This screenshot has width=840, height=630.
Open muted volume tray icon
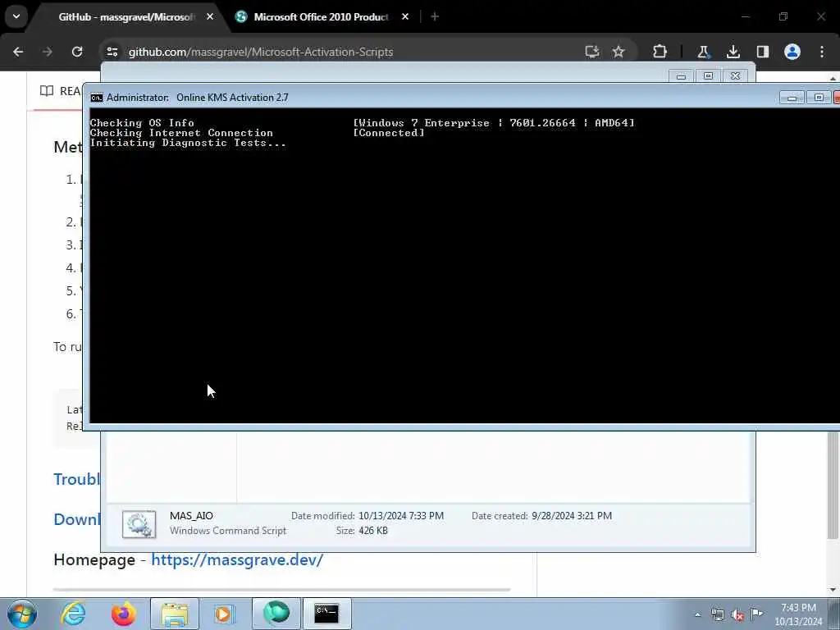tap(737, 615)
